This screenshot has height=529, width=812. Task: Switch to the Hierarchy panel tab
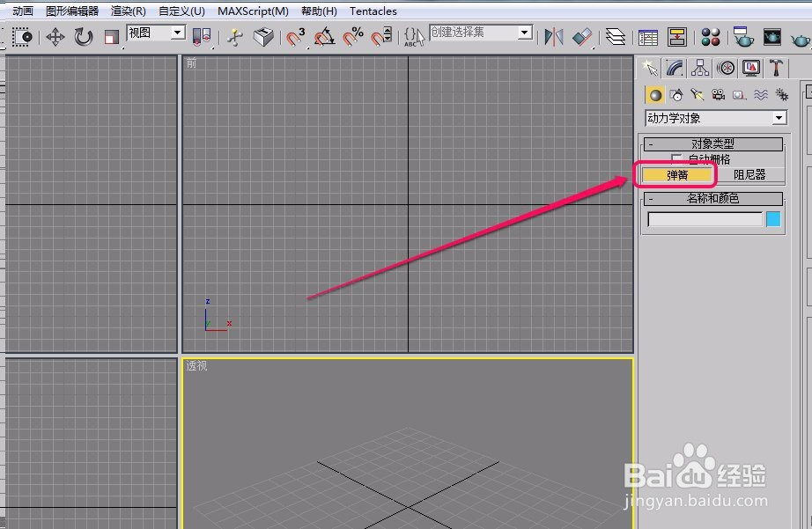click(x=700, y=68)
